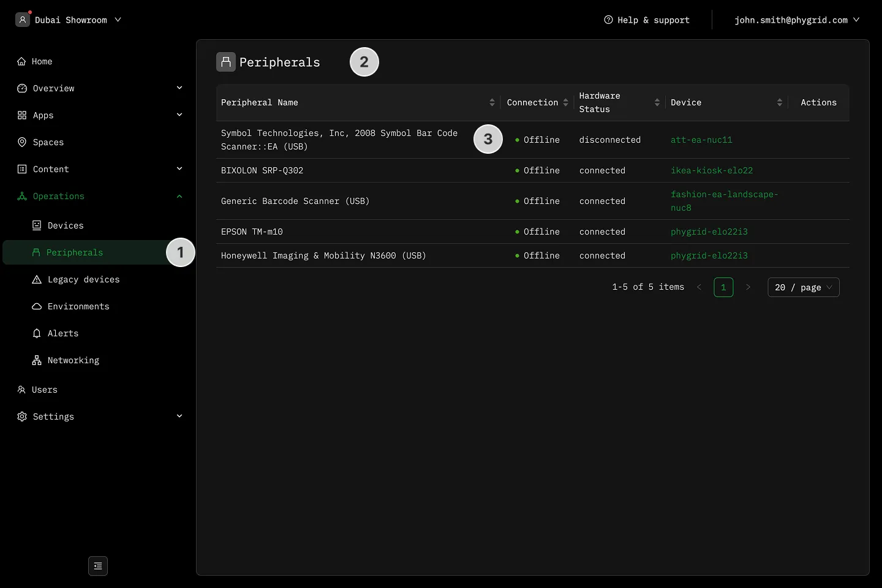Screen dimensions: 882x588
Task: Toggle sorting on the Device column
Action: 779,102
